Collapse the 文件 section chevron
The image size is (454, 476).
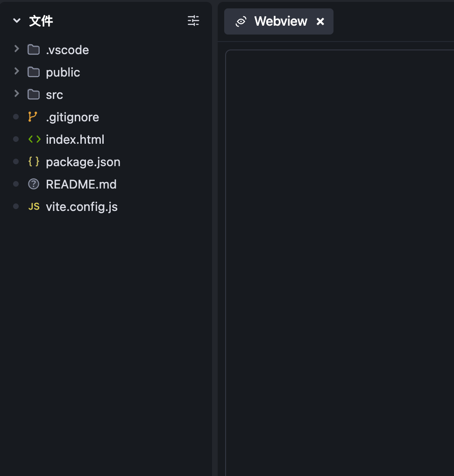point(17,21)
